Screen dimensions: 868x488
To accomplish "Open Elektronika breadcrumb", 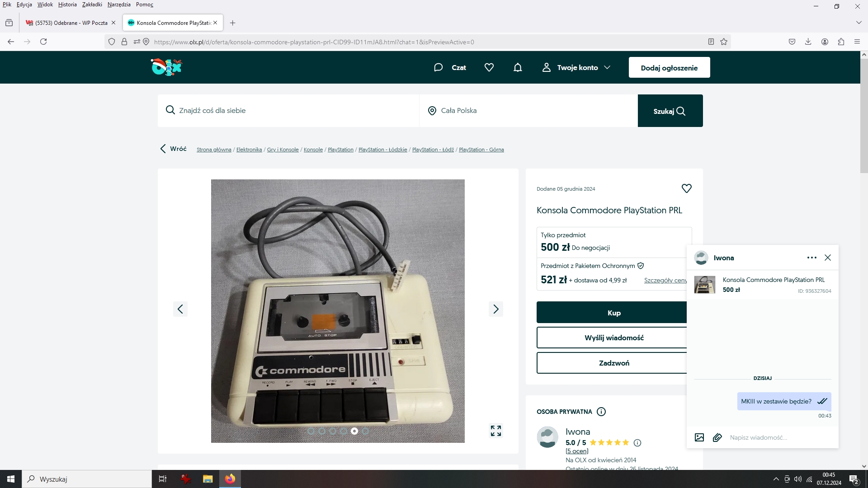I will pos(249,150).
